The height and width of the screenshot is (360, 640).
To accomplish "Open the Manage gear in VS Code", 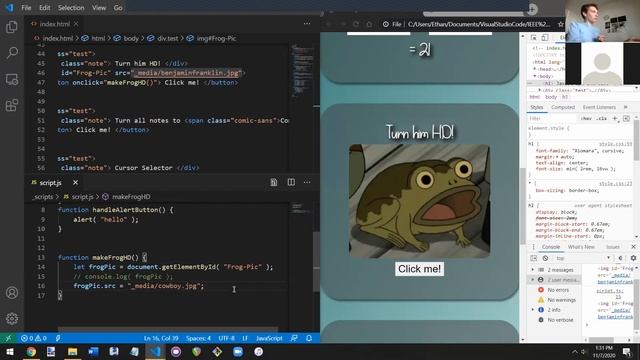I will 12,318.
